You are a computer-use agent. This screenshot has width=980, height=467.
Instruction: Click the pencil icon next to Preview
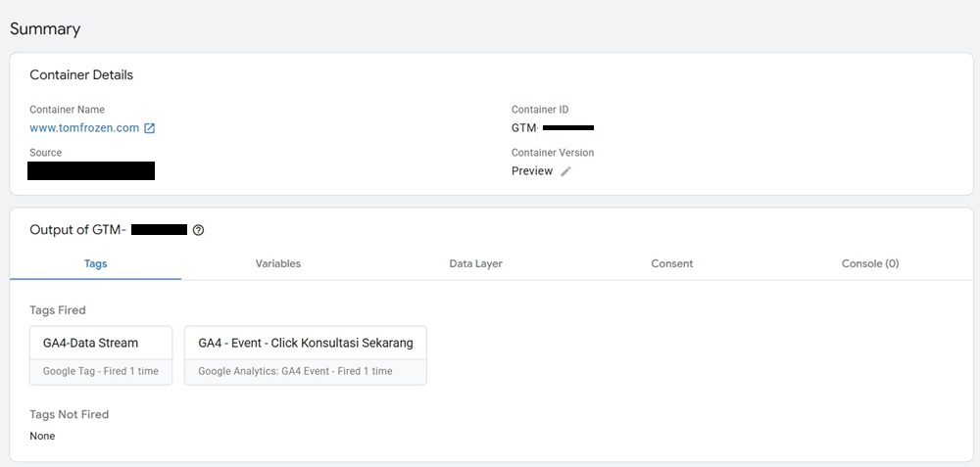(x=565, y=171)
